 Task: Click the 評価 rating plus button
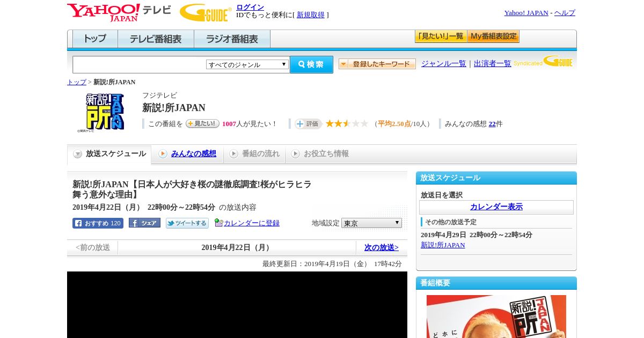(x=308, y=124)
